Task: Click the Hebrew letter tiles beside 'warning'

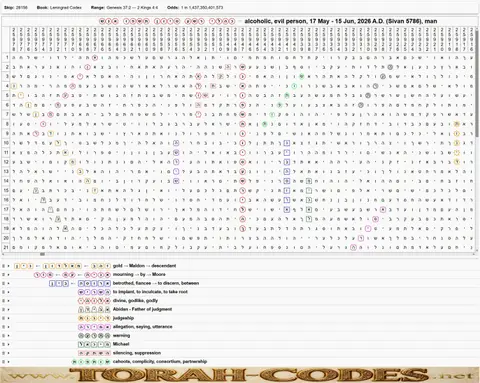Action: pos(94,336)
